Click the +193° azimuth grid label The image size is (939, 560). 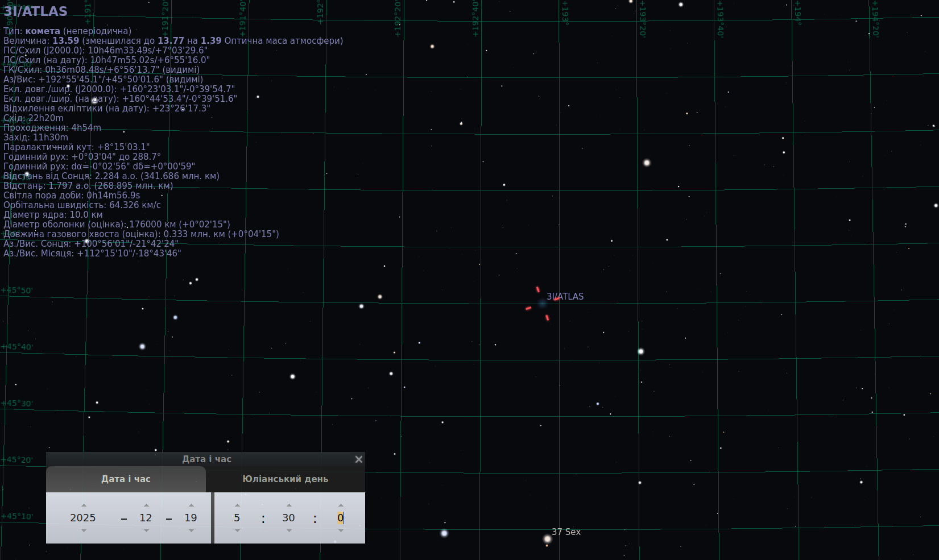click(x=565, y=13)
